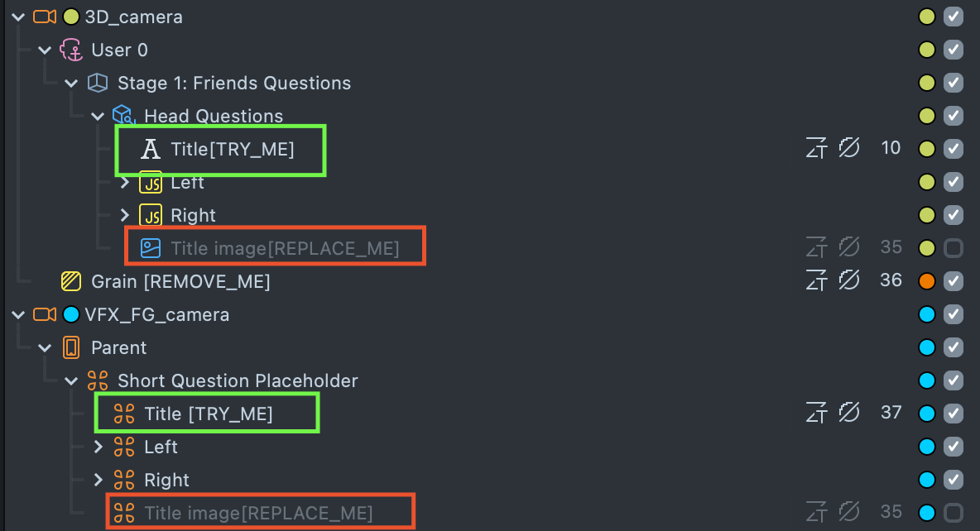Expand the JS Right item under Head Questions

(125, 215)
